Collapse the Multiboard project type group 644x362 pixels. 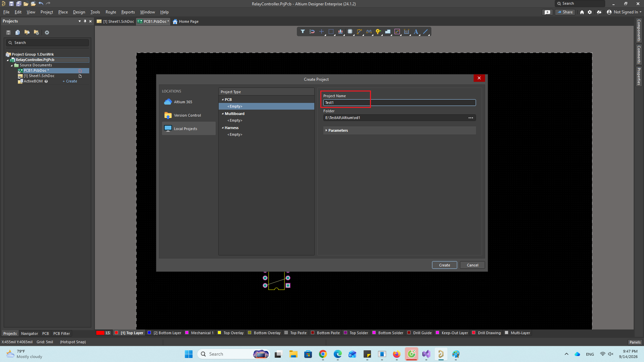223,114
